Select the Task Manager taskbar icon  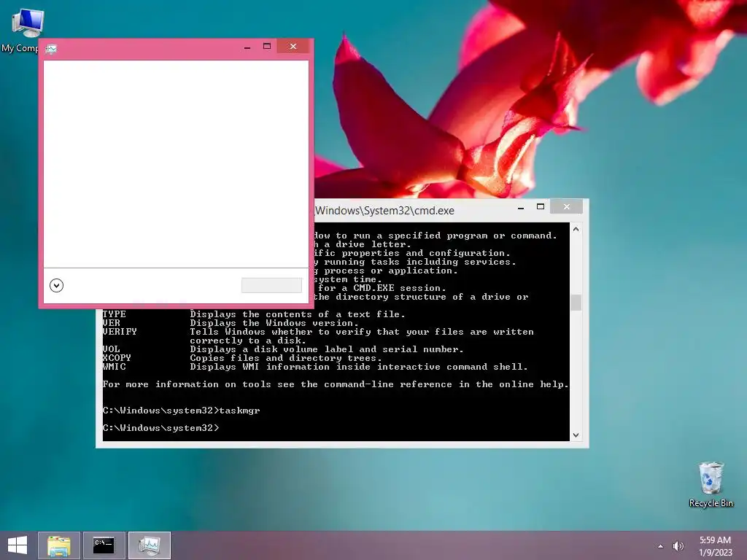pyautogui.click(x=149, y=545)
